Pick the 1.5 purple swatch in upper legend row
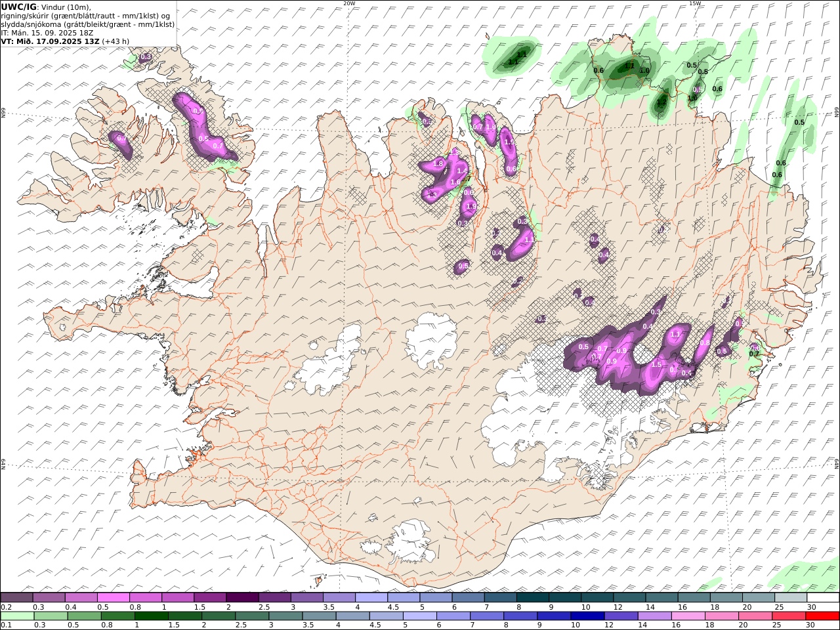 tap(210, 597)
